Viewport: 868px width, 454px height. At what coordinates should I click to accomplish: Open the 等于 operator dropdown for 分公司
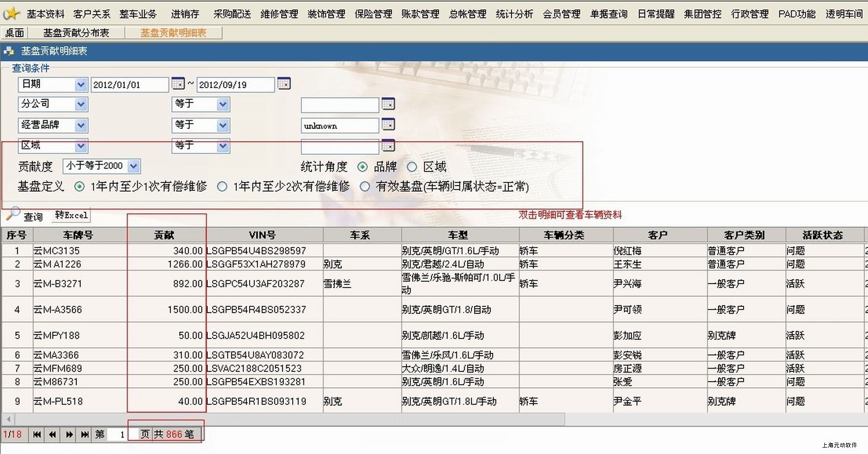tap(223, 104)
